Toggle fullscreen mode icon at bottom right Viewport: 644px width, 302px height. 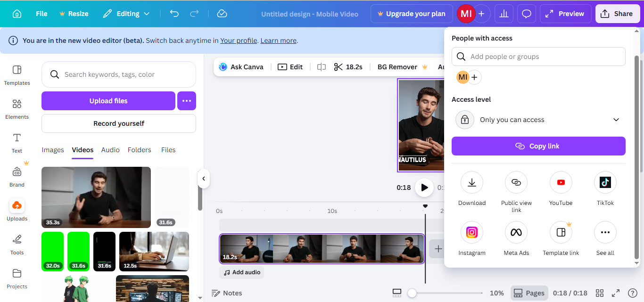(x=616, y=293)
